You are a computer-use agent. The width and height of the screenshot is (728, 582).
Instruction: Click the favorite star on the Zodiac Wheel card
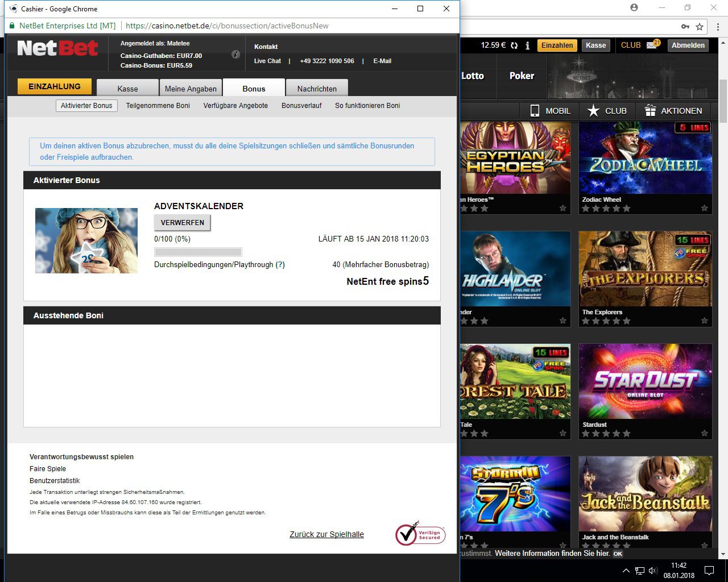pyautogui.click(x=704, y=208)
